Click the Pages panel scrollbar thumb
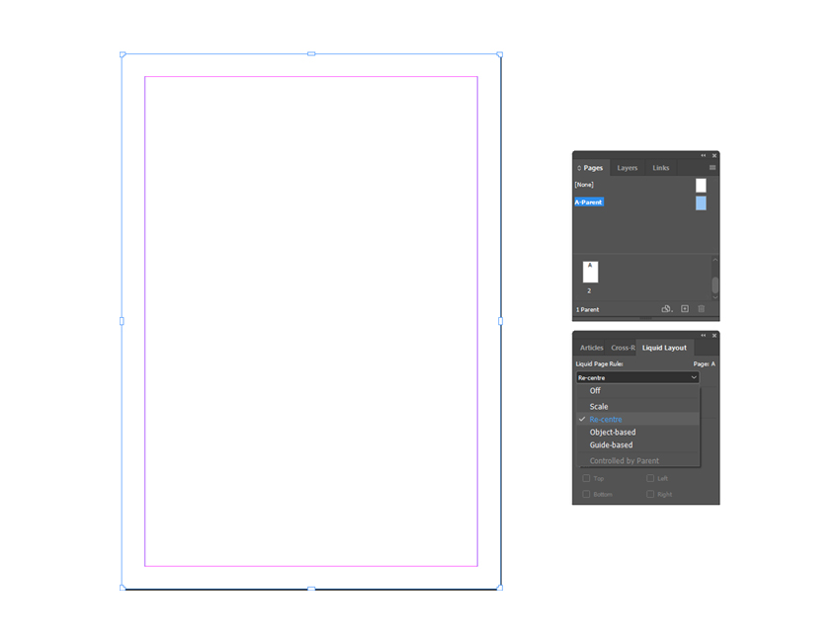This screenshot has width=840, height=642. 714,284
